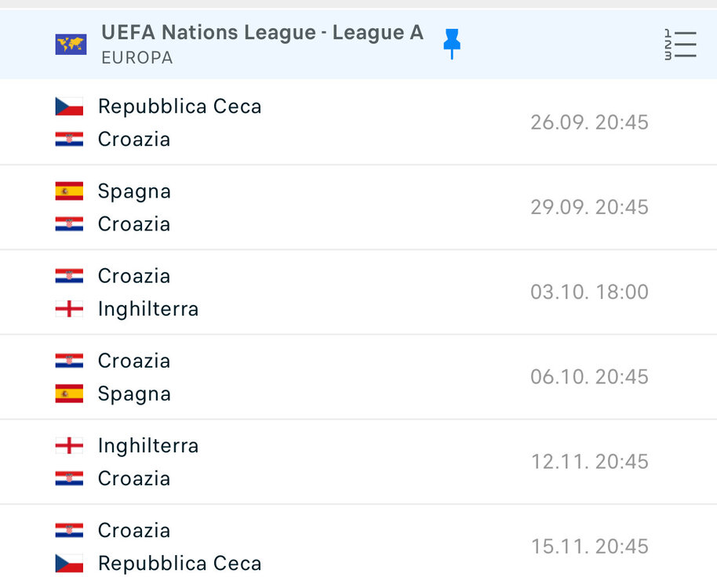Open the standings list icon
Viewport: 717px width, 588px height.
(680, 45)
